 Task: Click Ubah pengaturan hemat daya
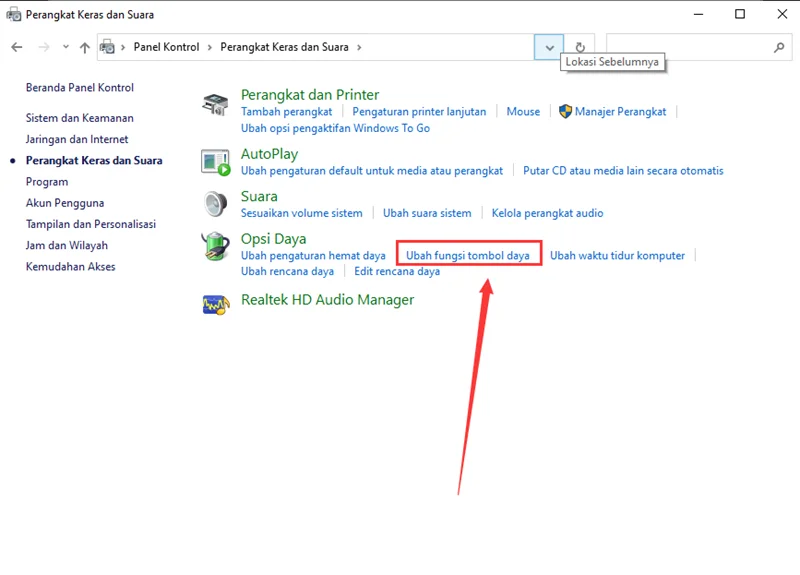313,256
